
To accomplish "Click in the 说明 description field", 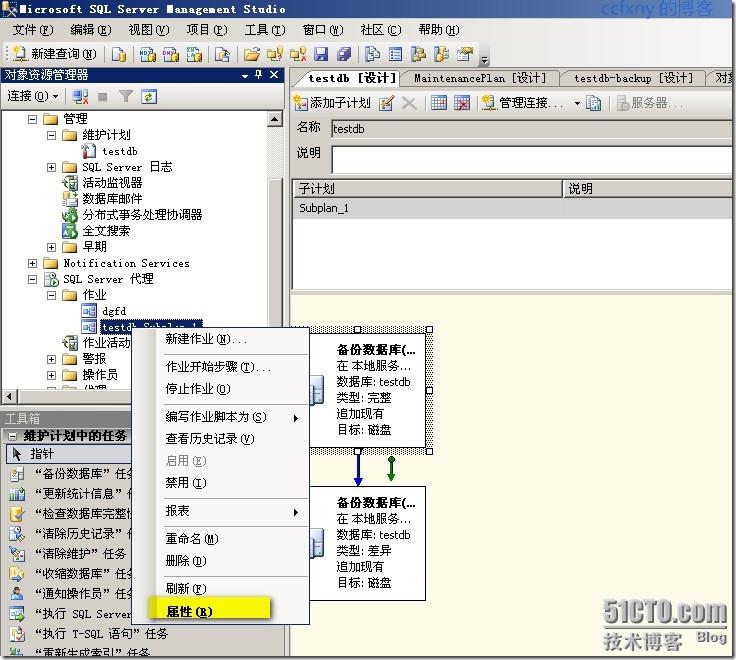I will click(531, 160).
